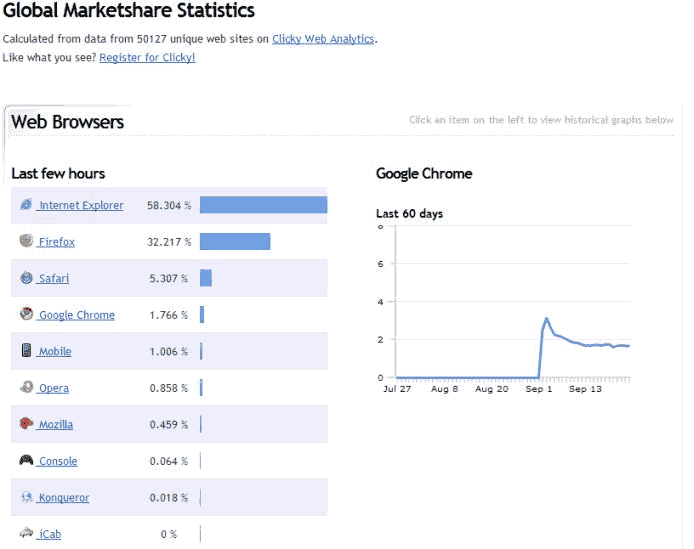This screenshot has height=549, width=694.
Task: Click the Opera browser icon
Action: (27, 387)
